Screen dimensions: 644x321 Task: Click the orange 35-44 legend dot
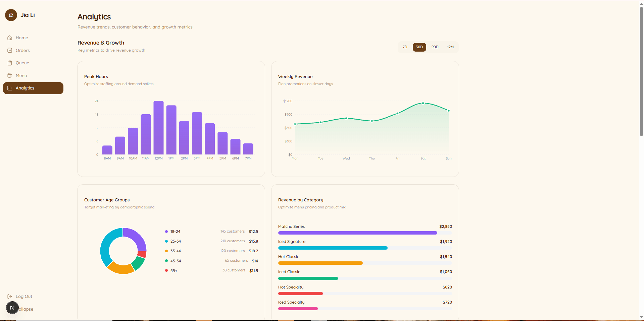(166, 251)
